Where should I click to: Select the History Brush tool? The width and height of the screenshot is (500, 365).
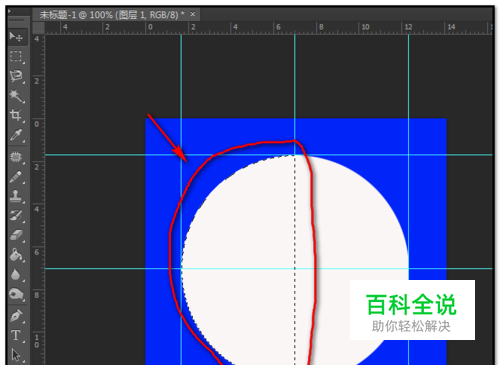pos(16,215)
